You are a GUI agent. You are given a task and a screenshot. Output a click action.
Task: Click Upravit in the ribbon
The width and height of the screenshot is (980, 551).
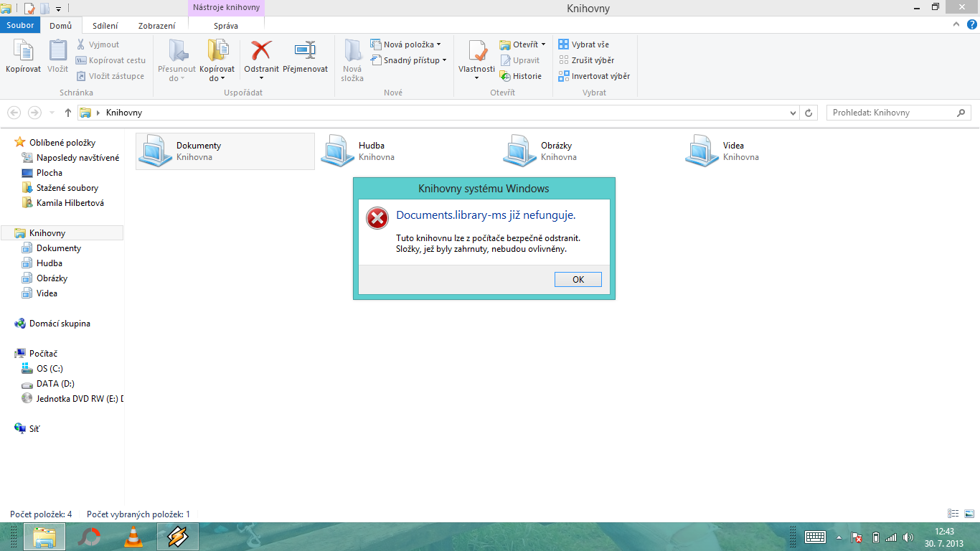(519, 60)
